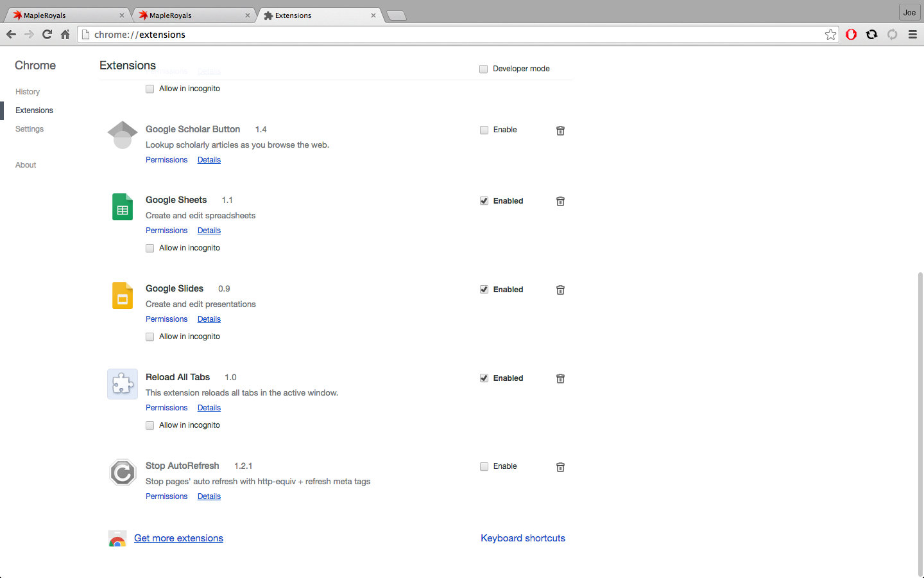
Task: Delete the Reload All Tabs extension
Action: 560,378
